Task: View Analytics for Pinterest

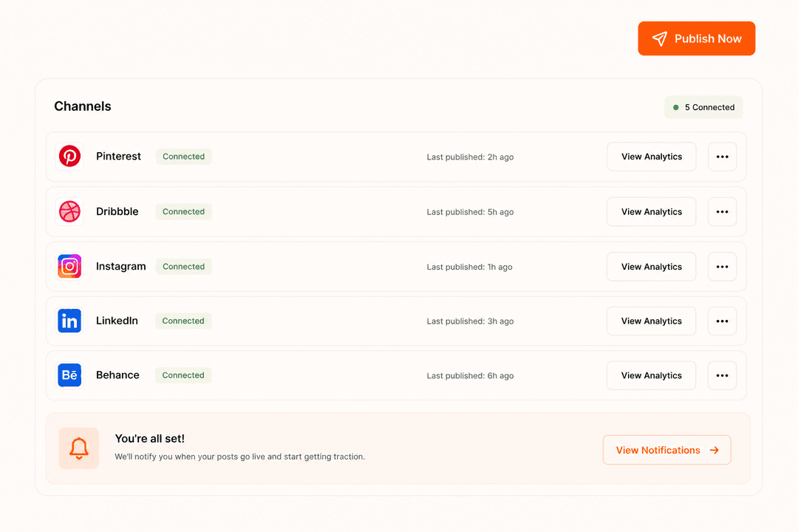Action: (x=652, y=157)
